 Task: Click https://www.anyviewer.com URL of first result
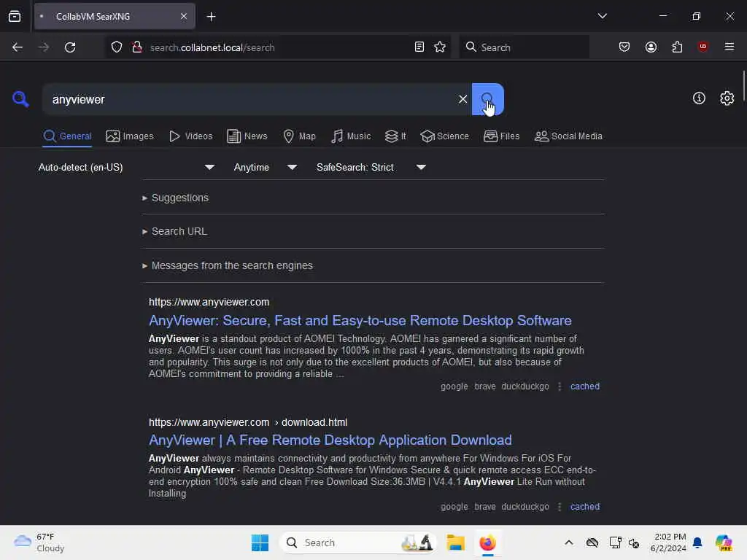pos(209,302)
